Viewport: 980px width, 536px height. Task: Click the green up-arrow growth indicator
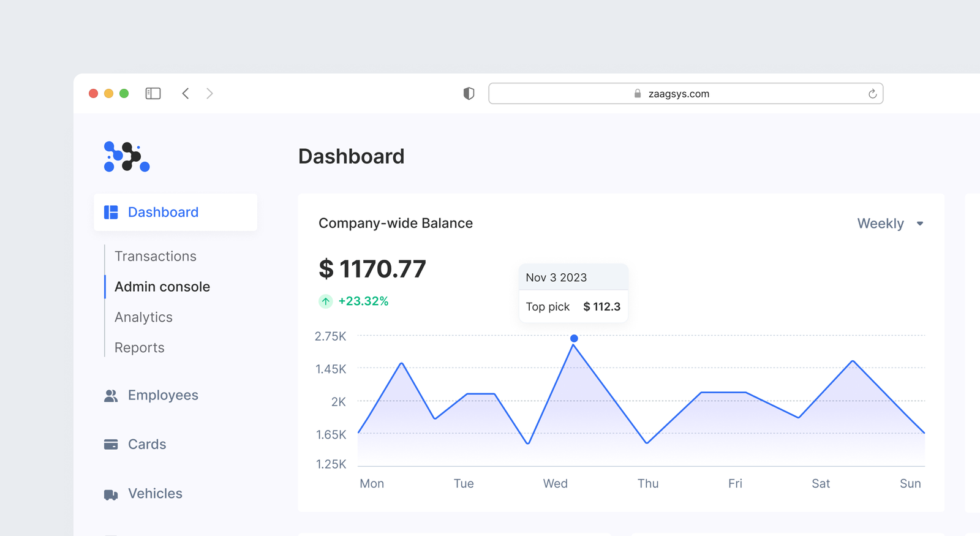[326, 301]
